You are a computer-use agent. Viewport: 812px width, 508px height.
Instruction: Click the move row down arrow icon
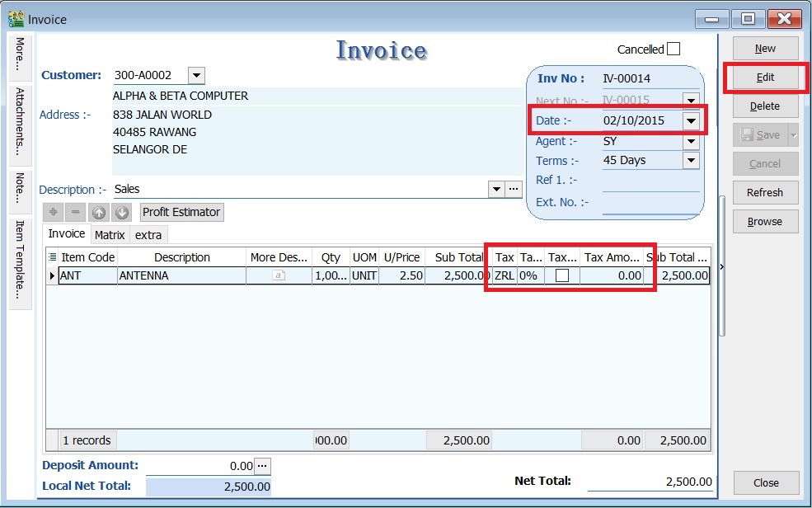click(121, 213)
